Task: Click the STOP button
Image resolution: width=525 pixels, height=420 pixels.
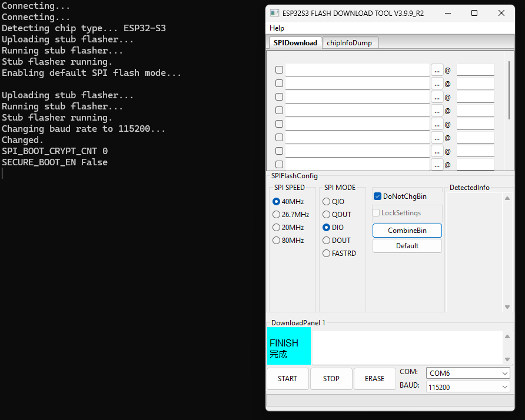Action: click(331, 378)
